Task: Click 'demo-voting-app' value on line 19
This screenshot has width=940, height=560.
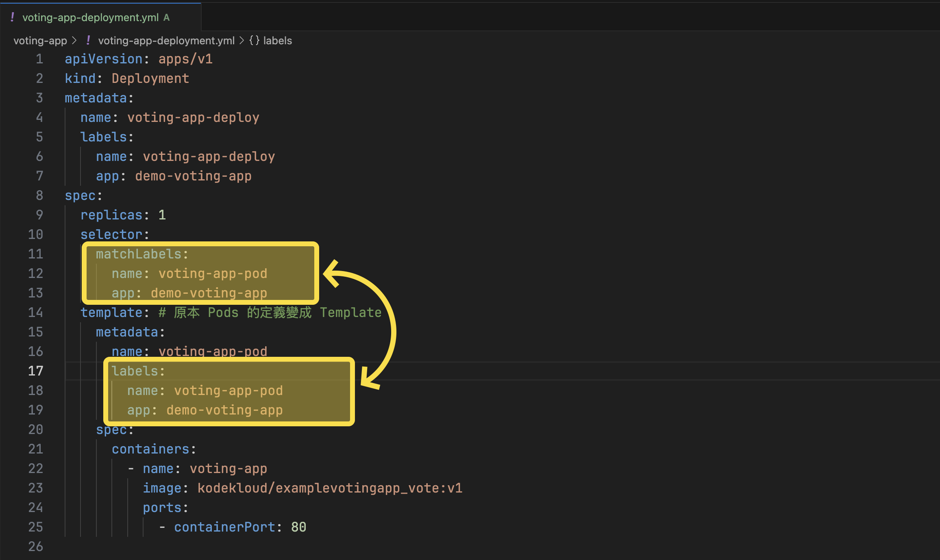Action: (224, 410)
